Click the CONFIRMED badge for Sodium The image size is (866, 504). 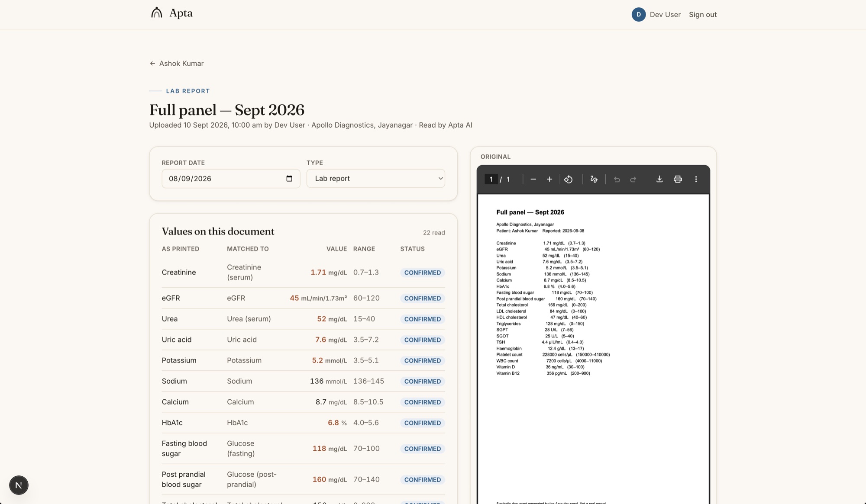[x=422, y=382]
